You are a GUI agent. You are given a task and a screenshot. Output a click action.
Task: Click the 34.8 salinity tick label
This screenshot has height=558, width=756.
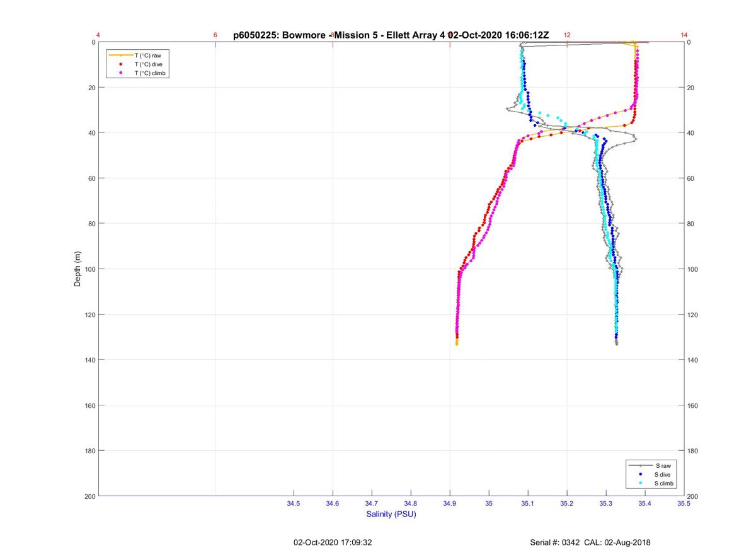411,504
